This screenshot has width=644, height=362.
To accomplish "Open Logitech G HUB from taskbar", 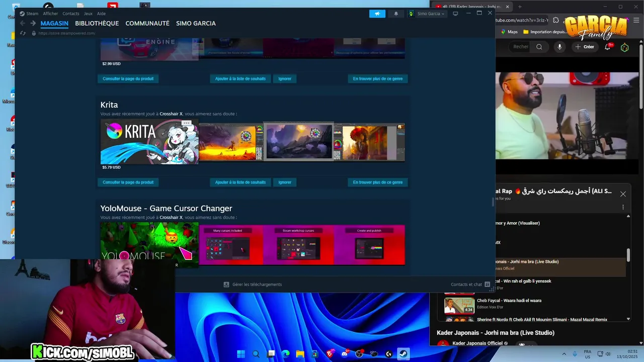I will 388,354.
